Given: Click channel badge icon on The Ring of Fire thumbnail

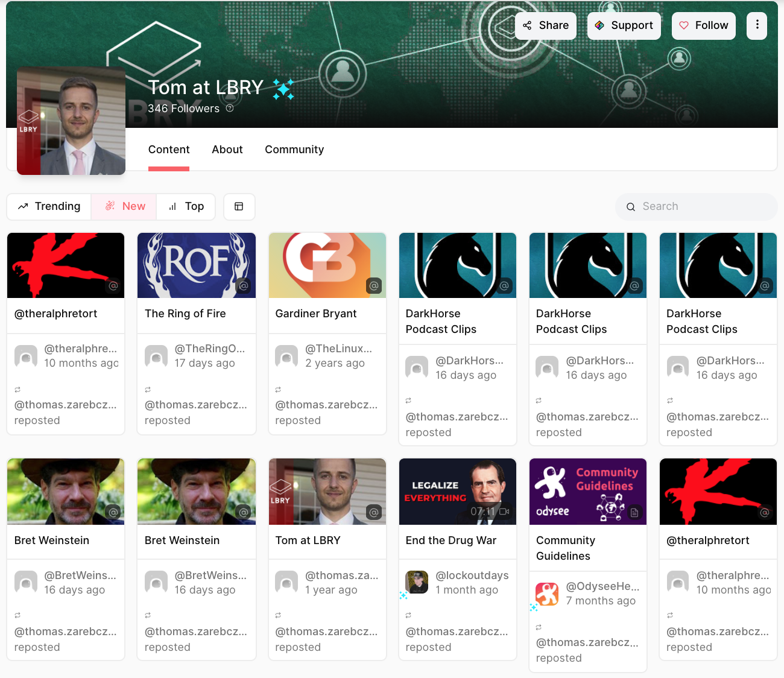Looking at the screenshot, I should click(244, 286).
